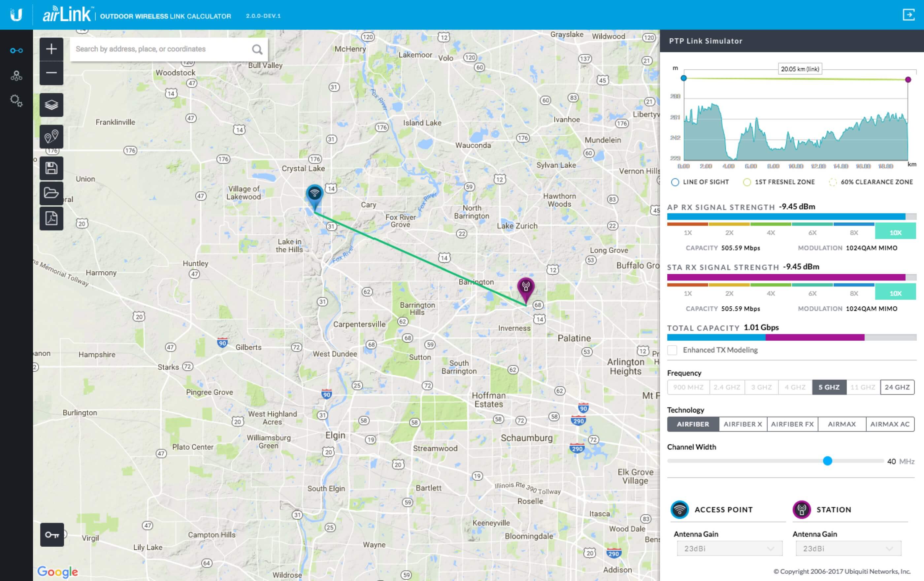This screenshot has height=581, width=924.
Task: Enable Enhanced TX Modeling checkbox
Action: tap(672, 350)
